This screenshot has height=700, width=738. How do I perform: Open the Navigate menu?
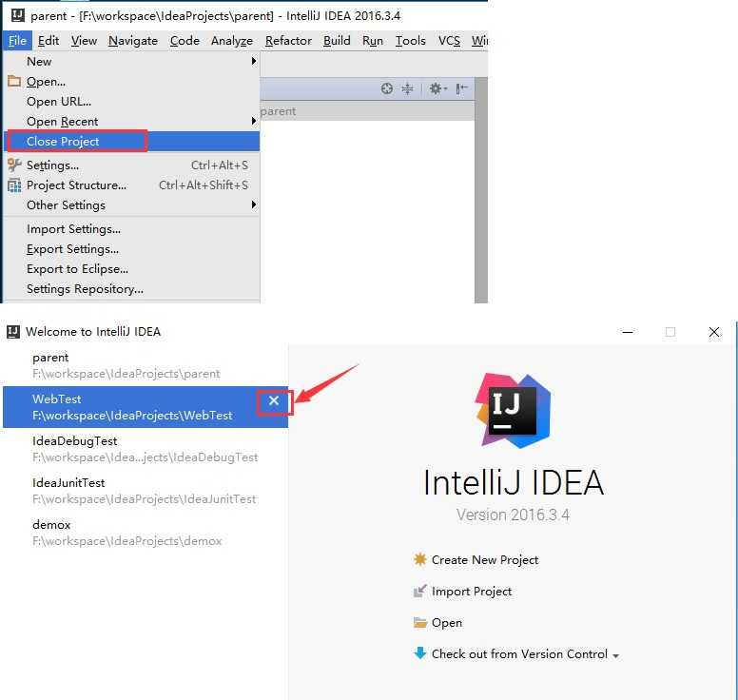pyautogui.click(x=133, y=41)
